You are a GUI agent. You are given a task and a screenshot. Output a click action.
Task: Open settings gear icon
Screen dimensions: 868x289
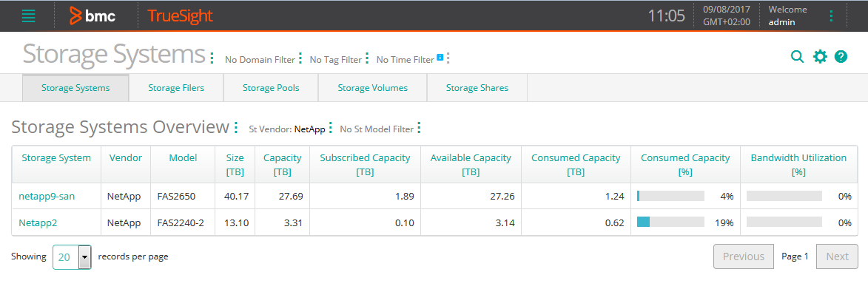tap(820, 56)
